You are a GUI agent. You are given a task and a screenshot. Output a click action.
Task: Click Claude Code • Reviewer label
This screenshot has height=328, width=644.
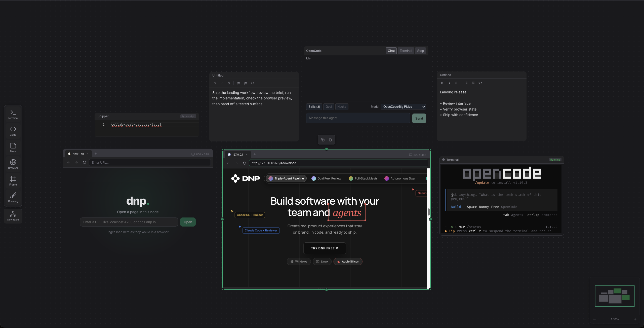point(261,231)
